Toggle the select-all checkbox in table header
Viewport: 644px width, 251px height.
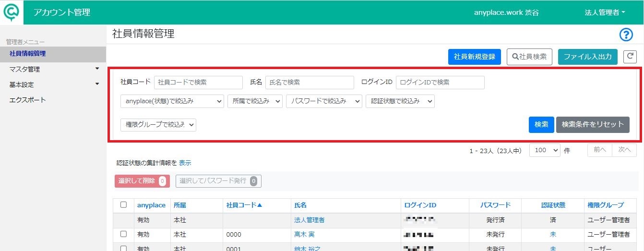click(123, 205)
